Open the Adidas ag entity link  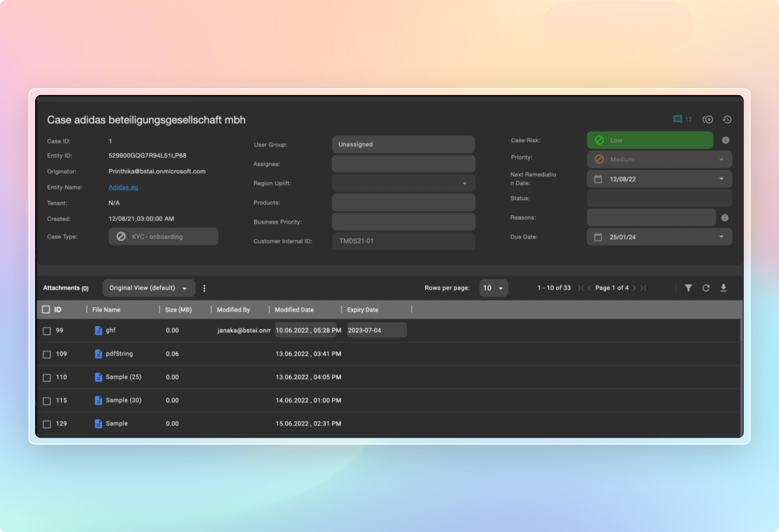pos(123,187)
